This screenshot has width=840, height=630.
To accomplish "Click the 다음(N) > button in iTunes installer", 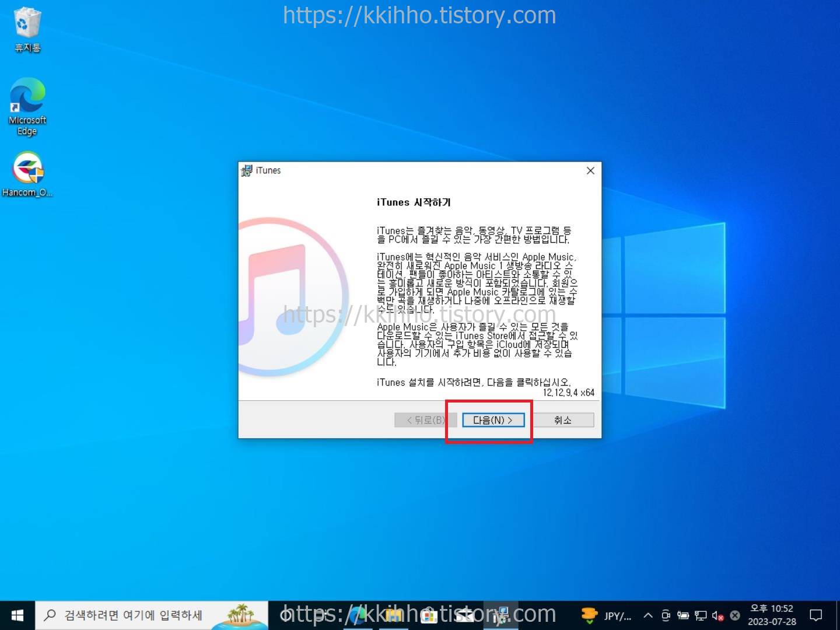I will (x=494, y=420).
